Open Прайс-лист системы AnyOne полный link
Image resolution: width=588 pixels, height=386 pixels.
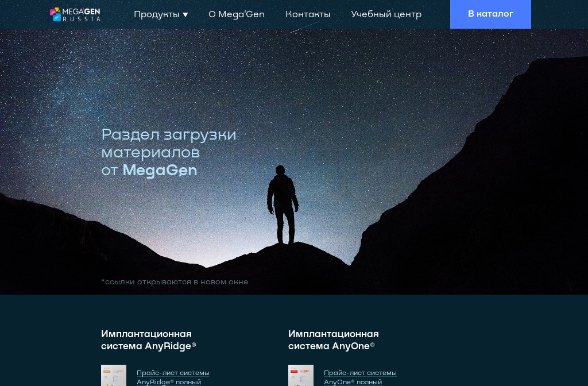click(x=360, y=377)
